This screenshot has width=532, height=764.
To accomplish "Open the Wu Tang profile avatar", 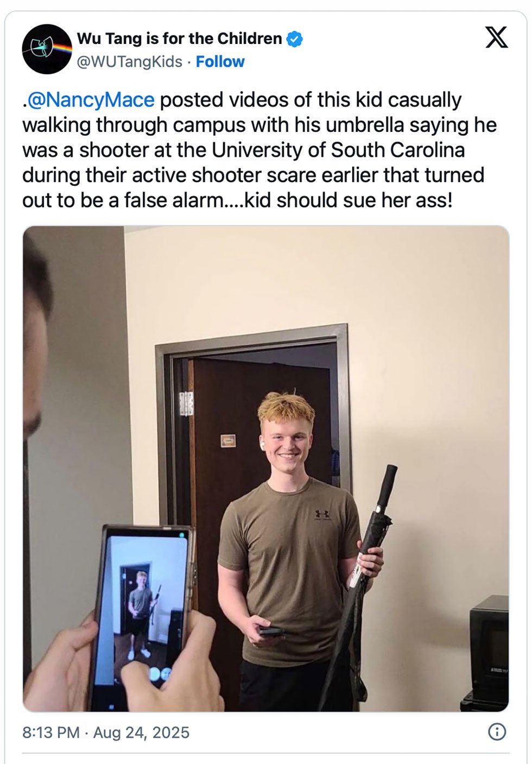I will (47, 49).
